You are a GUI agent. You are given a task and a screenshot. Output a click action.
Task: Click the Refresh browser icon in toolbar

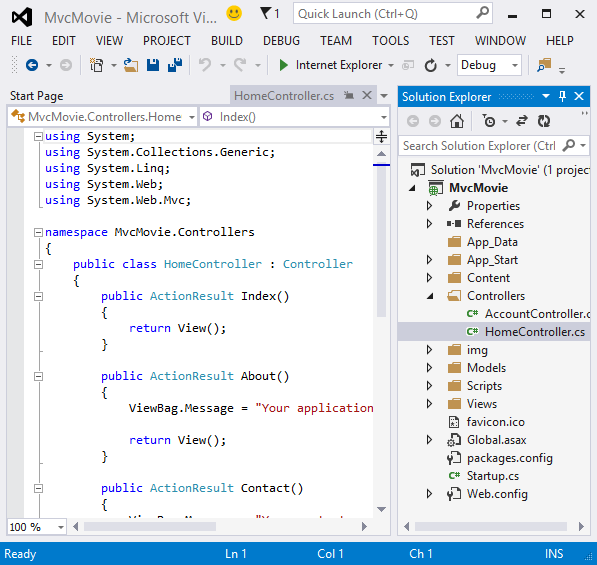pyautogui.click(x=431, y=65)
